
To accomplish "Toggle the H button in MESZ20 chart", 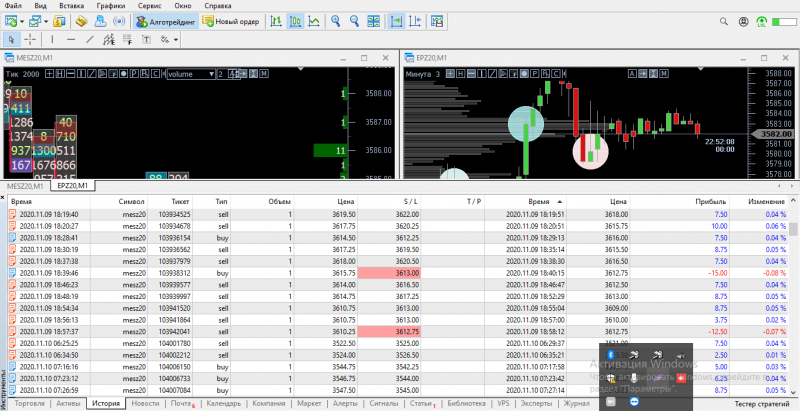I will [60, 73].
